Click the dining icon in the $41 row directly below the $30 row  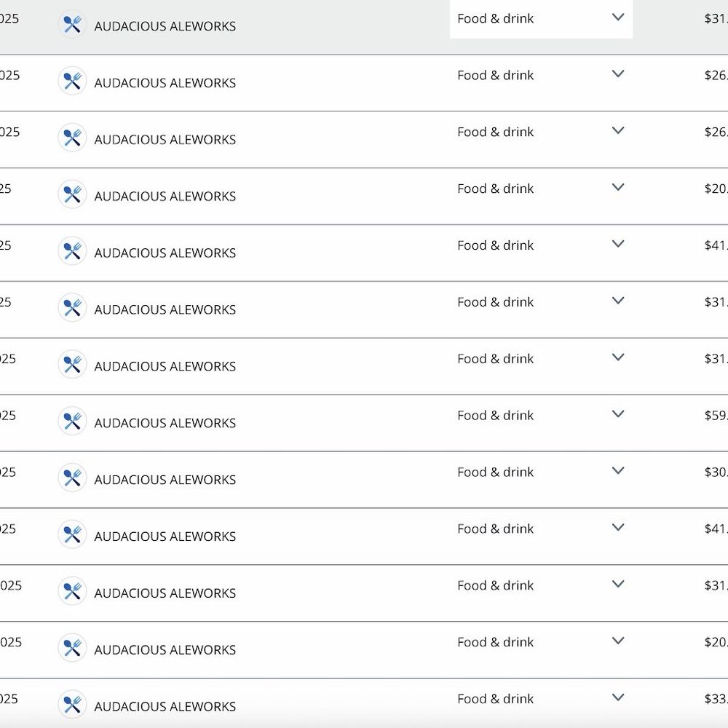point(72,534)
